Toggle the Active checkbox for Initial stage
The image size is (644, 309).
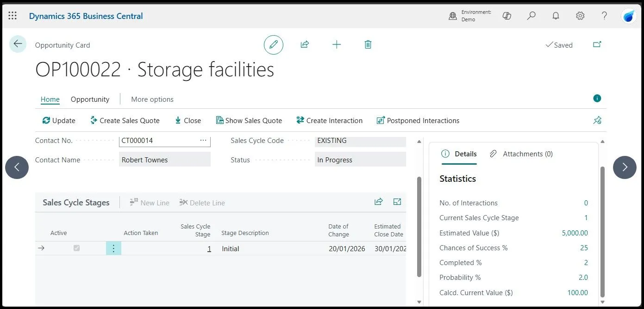[x=76, y=248]
